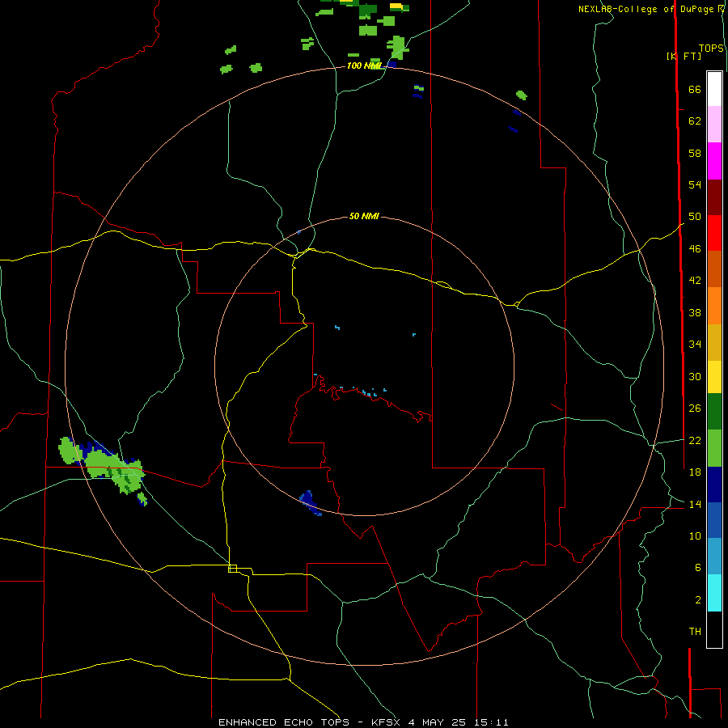
Task: Click the magenta legend swatch
Action: (714, 161)
